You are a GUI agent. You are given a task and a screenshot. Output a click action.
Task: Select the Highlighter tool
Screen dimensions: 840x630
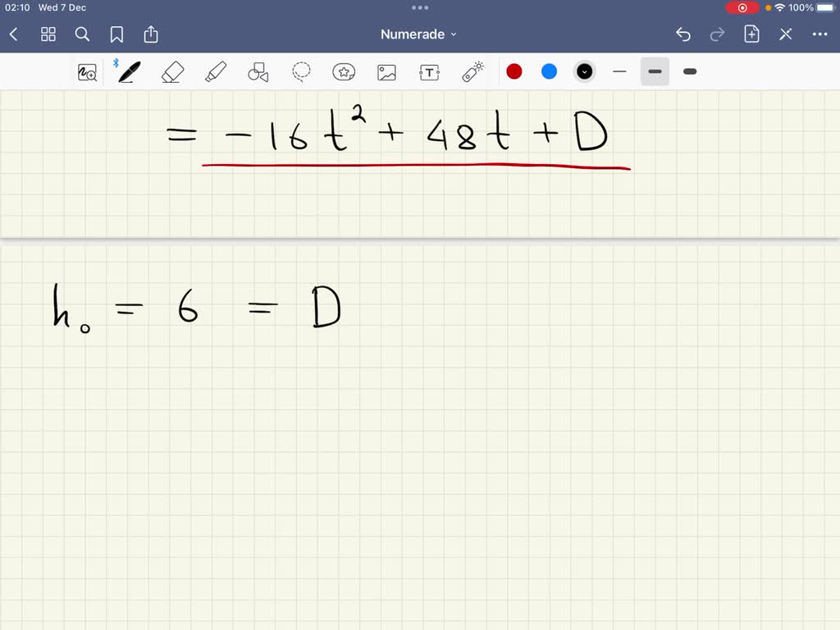(216, 72)
